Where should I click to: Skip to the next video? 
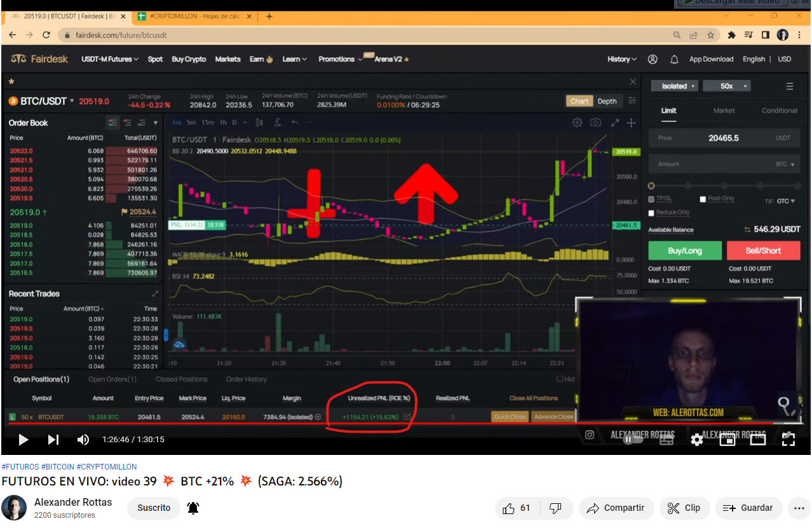(53, 439)
